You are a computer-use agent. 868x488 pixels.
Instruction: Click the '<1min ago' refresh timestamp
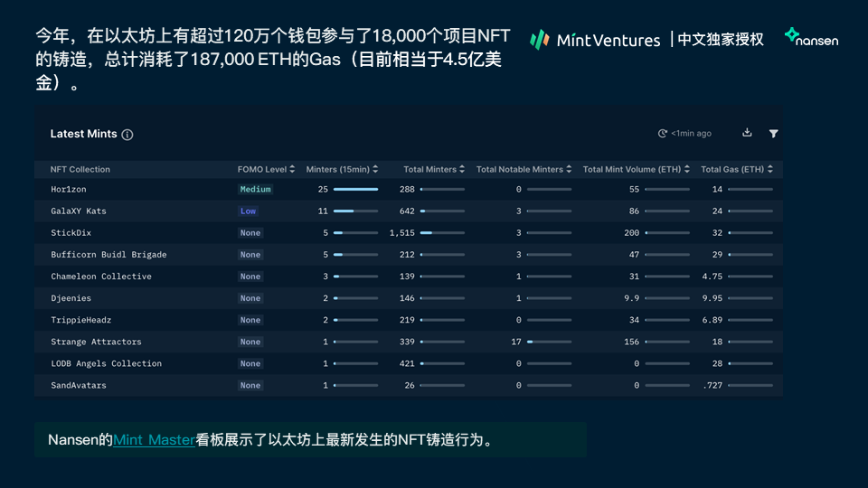coord(691,134)
